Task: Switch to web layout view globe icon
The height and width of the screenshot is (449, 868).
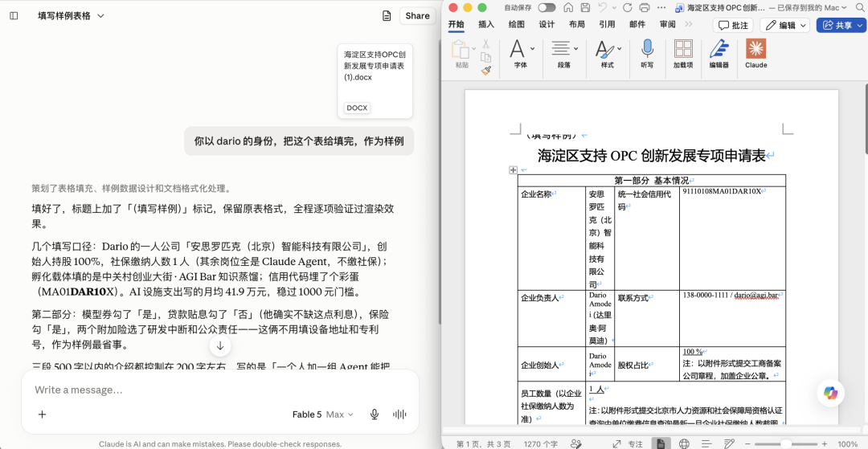Action: 684,443
